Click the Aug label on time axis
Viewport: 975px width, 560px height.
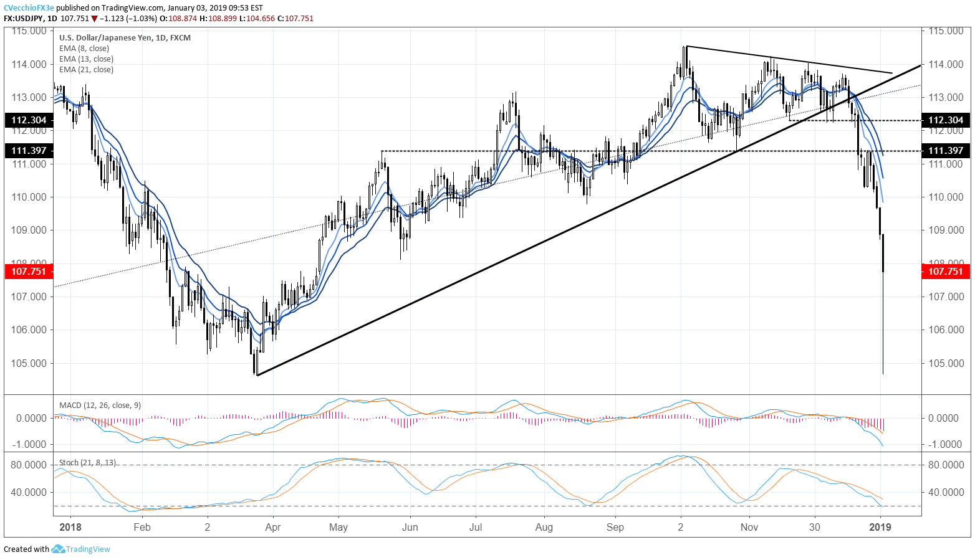544,527
